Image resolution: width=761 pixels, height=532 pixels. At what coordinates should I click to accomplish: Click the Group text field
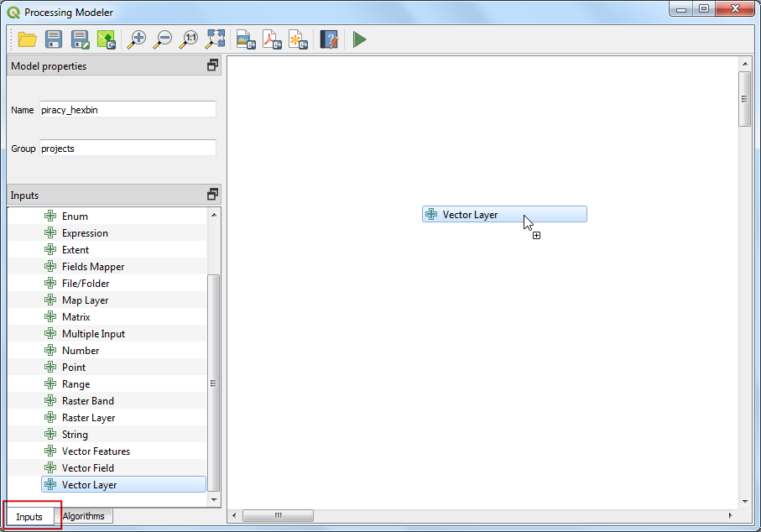128,149
